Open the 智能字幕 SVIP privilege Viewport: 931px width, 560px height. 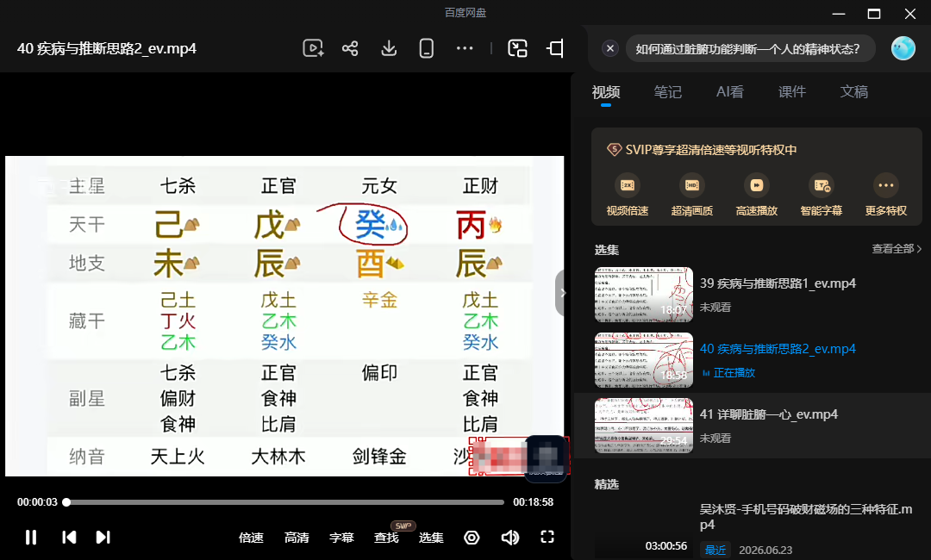click(822, 196)
